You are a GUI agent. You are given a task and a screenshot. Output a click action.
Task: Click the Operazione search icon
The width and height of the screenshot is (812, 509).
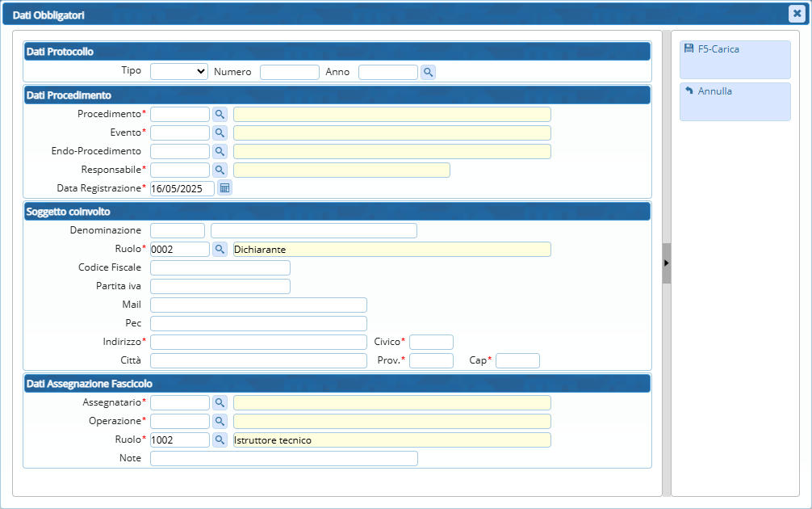[220, 421]
